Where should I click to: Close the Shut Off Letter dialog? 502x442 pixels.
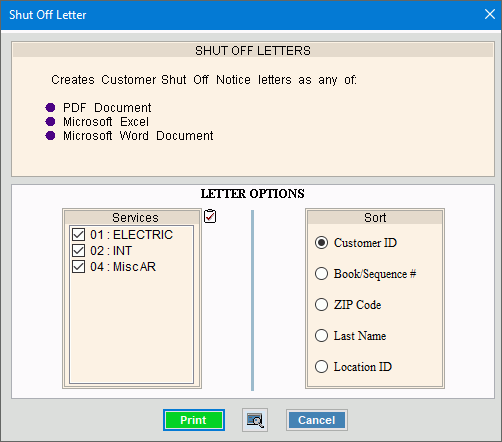pos(490,14)
